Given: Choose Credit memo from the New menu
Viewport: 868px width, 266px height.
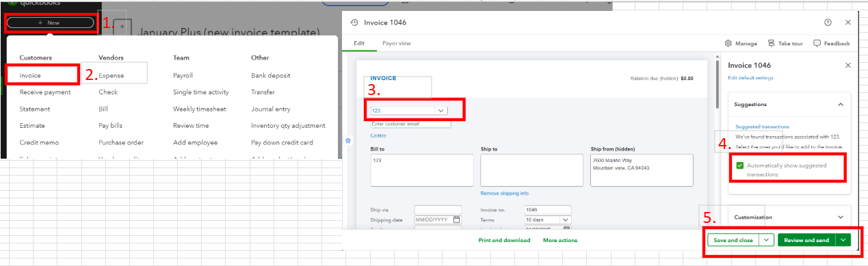Looking at the screenshot, I should tap(39, 142).
